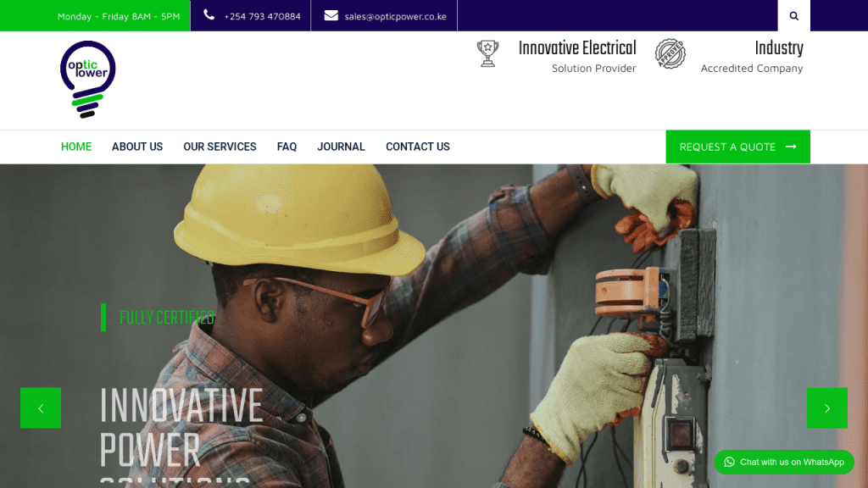Email sales@opticpower.co.ke

click(395, 17)
